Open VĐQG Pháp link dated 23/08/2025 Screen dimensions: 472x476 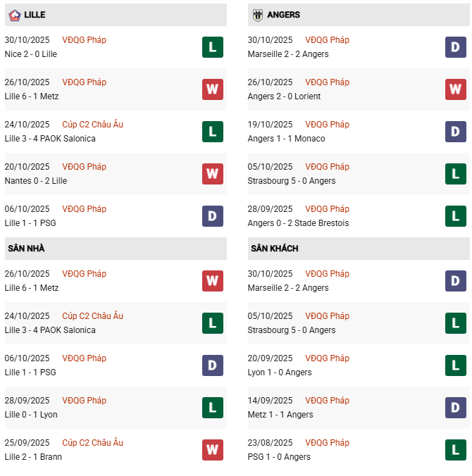tap(327, 443)
